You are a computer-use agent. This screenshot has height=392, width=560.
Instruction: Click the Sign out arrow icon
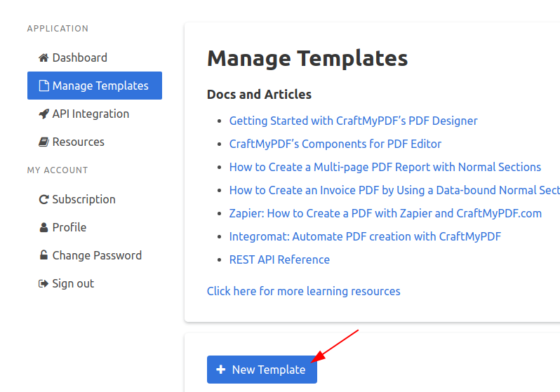click(44, 283)
